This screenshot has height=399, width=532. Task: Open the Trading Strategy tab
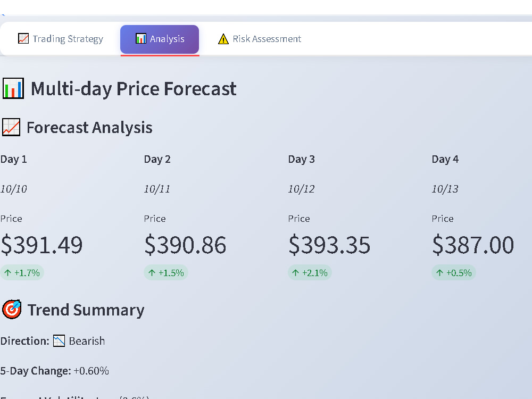[x=61, y=39]
